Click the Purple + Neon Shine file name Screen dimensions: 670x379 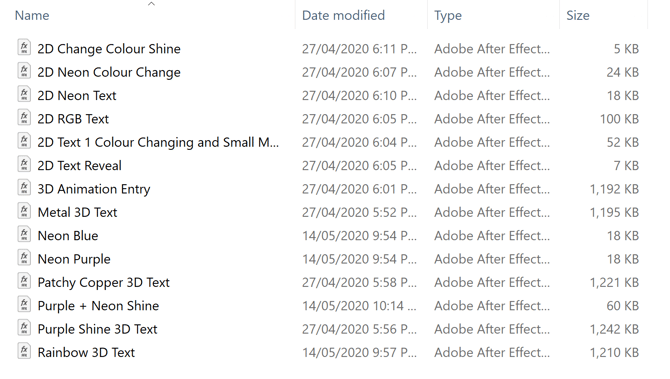tap(98, 306)
